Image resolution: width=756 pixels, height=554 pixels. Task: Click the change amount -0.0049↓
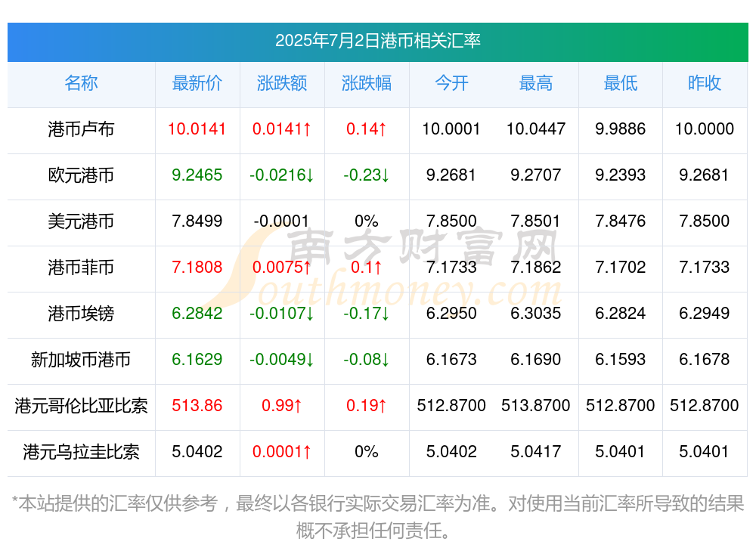[x=282, y=360]
